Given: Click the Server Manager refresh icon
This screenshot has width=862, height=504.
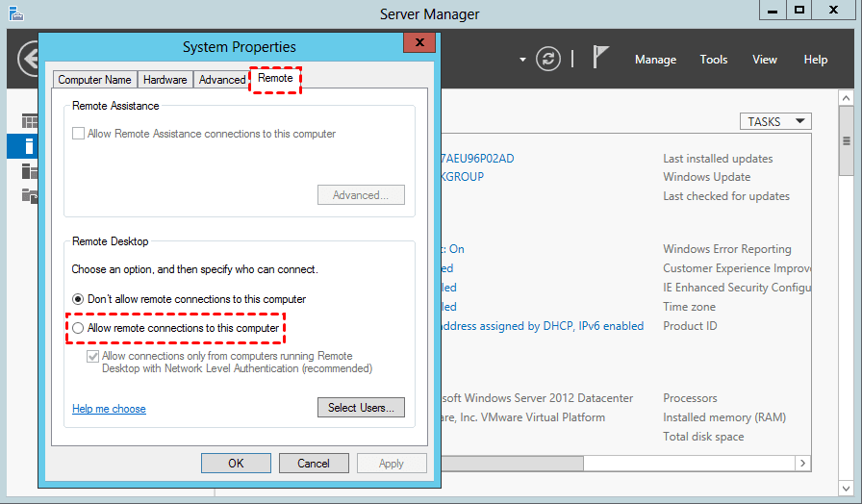Looking at the screenshot, I should [x=548, y=59].
